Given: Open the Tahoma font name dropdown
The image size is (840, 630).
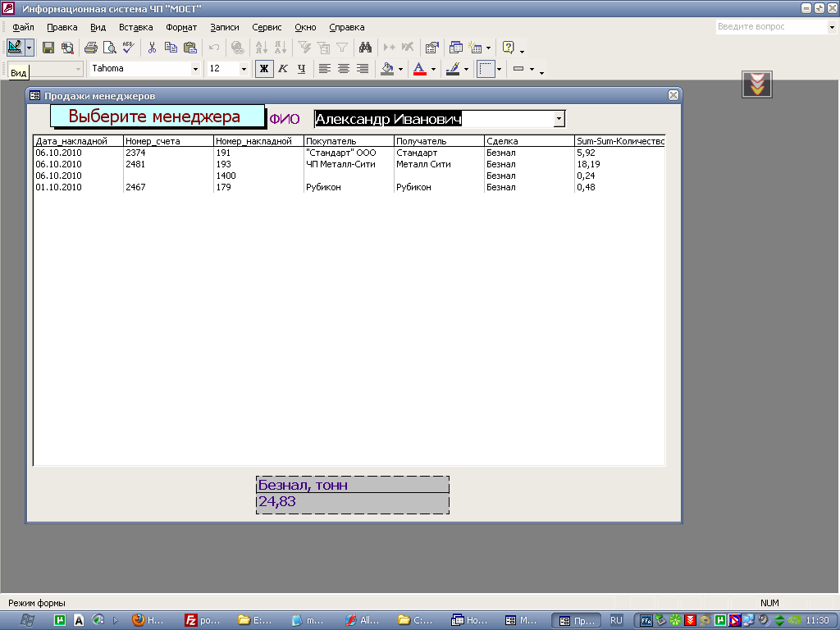Looking at the screenshot, I should point(195,69).
